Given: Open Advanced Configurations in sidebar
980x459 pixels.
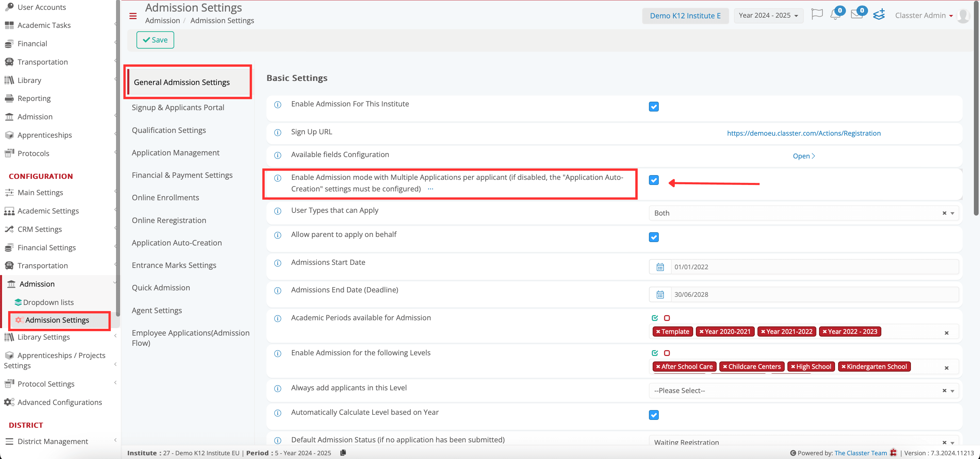Looking at the screenshot, I should pyautogui.click(x=59, y=402).
